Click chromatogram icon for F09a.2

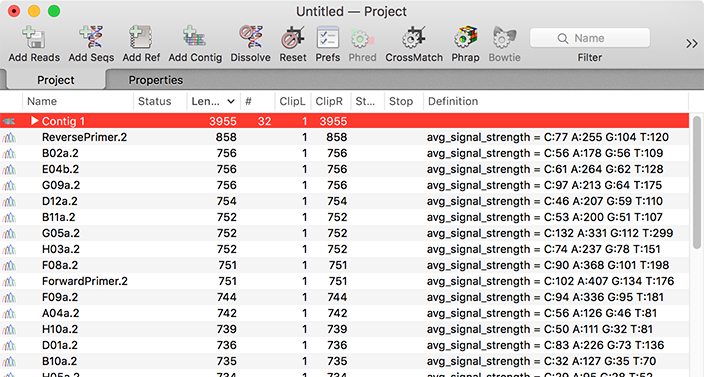tap(9, 298)
